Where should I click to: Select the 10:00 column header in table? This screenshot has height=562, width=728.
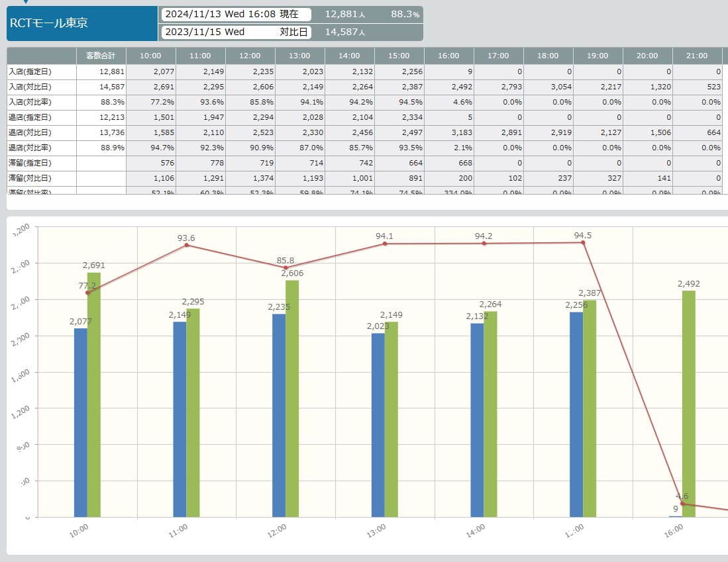[x=150, y=56]
